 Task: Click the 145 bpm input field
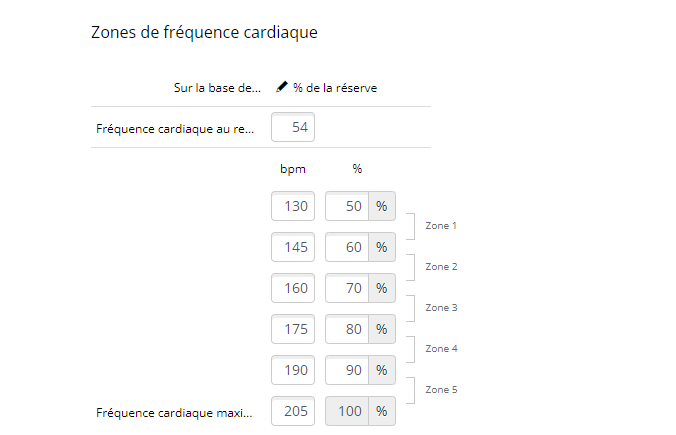[x=293, y=247]
